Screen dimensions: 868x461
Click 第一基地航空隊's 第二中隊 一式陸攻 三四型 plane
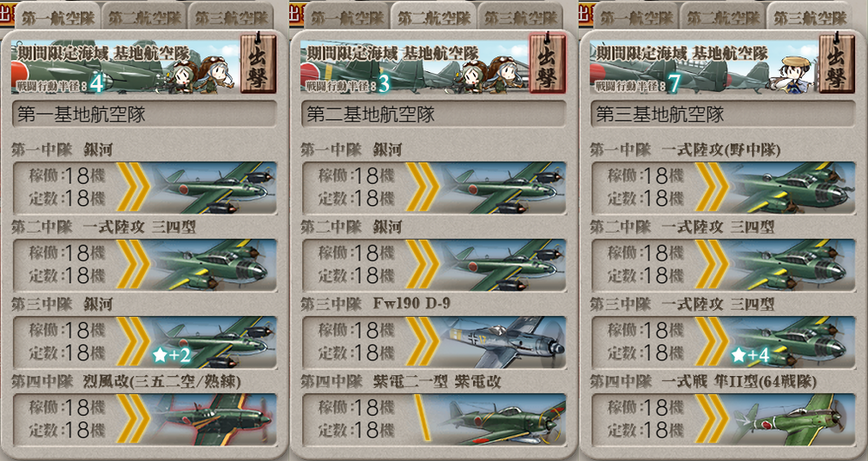[144, 265]
